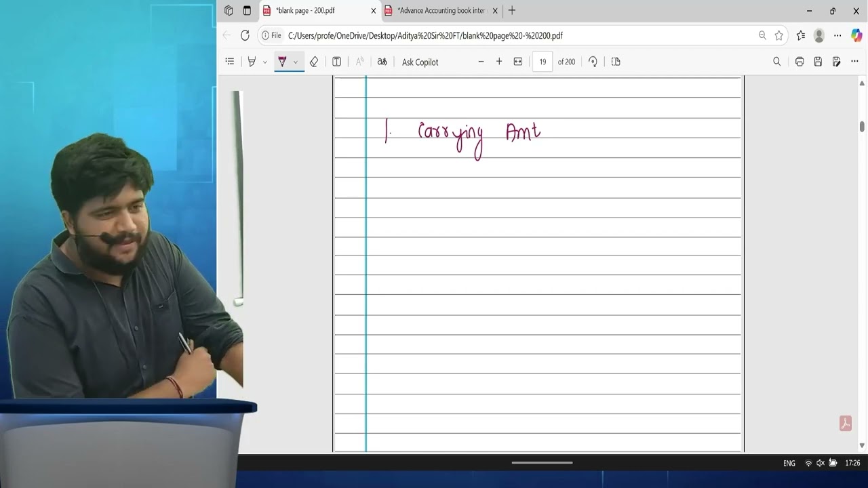Viewport: 868px width, 488px height.
Task: Refresh the PDF page
Action: pos(245,35)
